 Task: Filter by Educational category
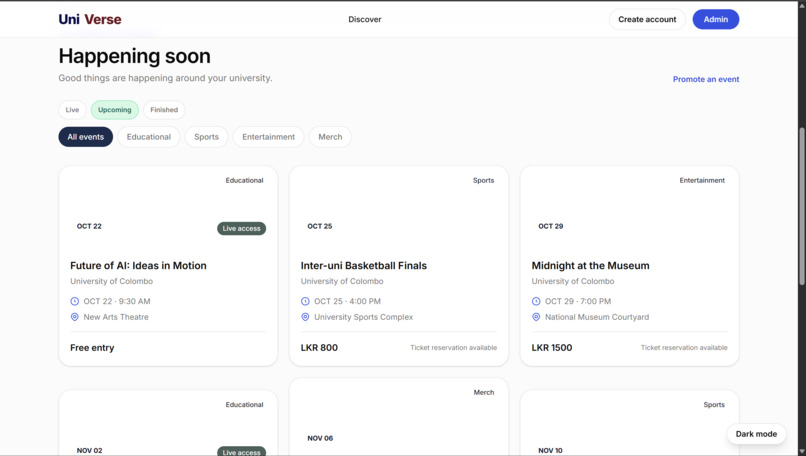point(149,137)
